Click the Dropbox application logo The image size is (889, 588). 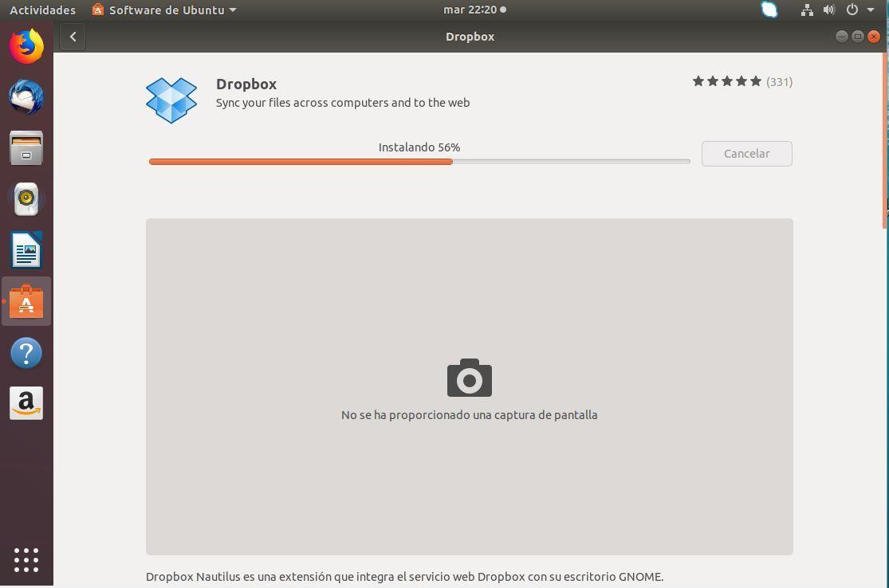[x=171, y=100]
